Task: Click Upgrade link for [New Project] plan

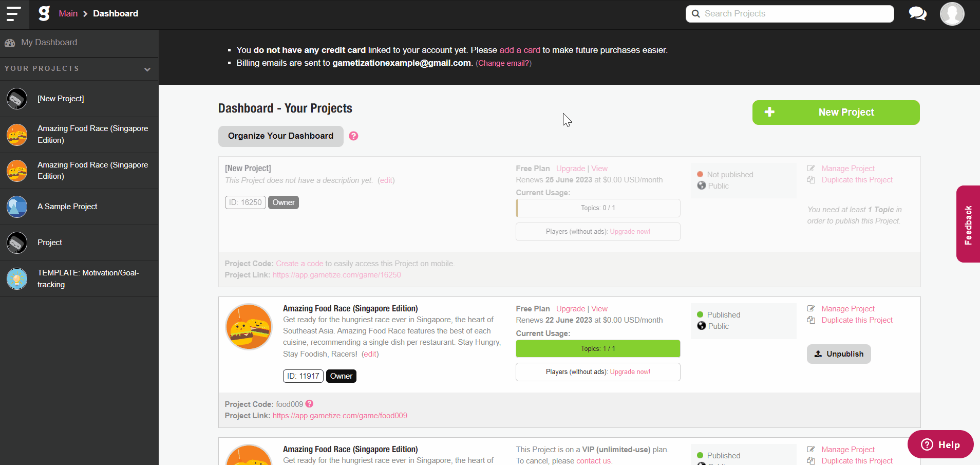Action: (x=571, y=169)
